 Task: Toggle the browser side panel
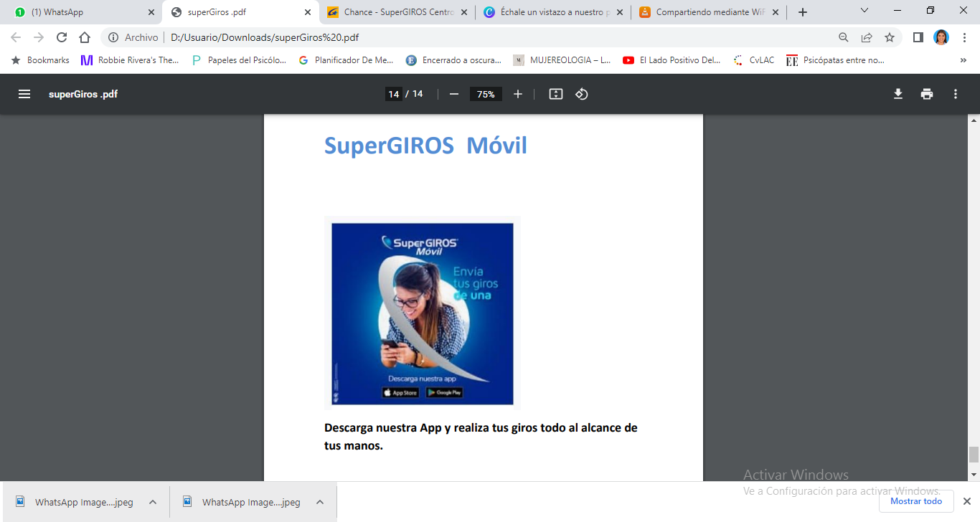click(918, 37)
